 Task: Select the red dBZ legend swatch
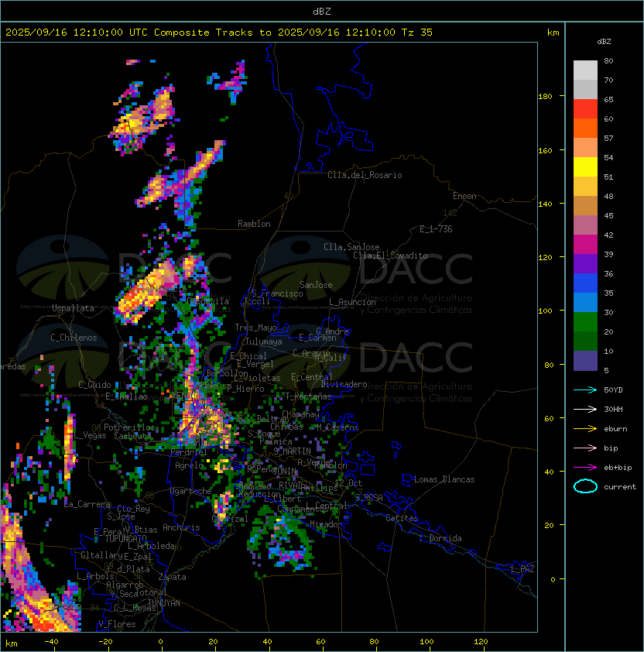tap(585, 109)
